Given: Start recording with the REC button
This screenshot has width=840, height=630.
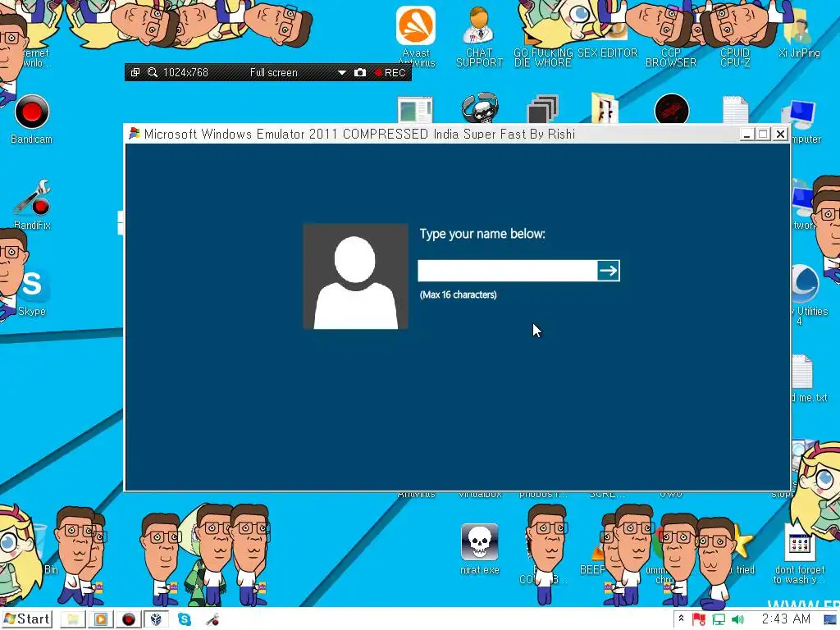Looking at the screenshot, I should click(x=390, y=72).
